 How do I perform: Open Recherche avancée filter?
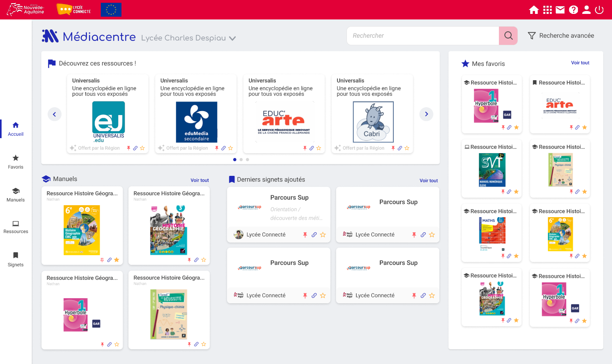[x=561, y=36]
